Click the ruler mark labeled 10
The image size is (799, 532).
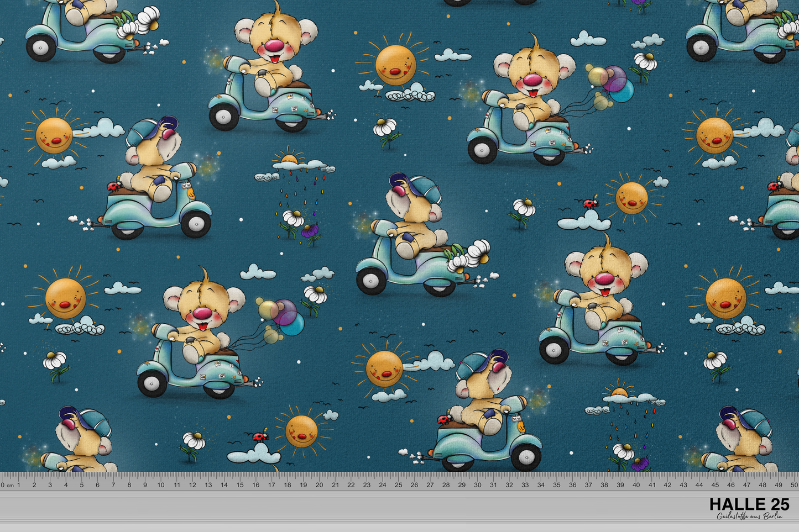tap(161, 485)
